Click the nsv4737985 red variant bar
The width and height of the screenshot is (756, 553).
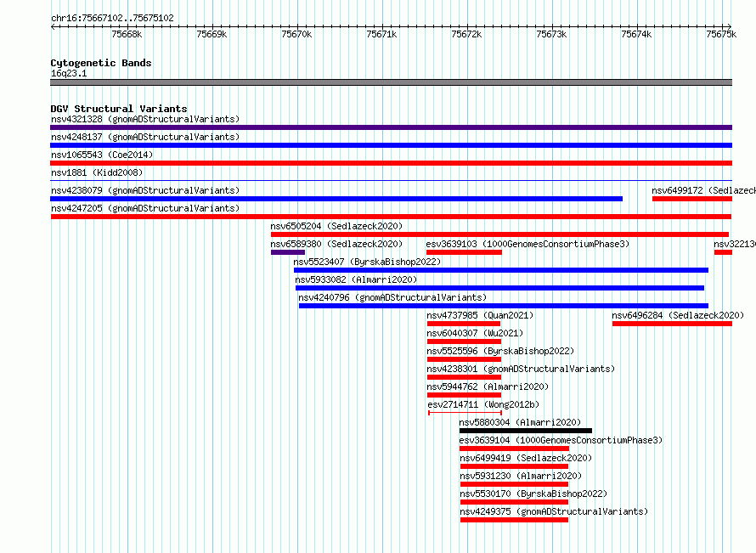tap(464, 324)
